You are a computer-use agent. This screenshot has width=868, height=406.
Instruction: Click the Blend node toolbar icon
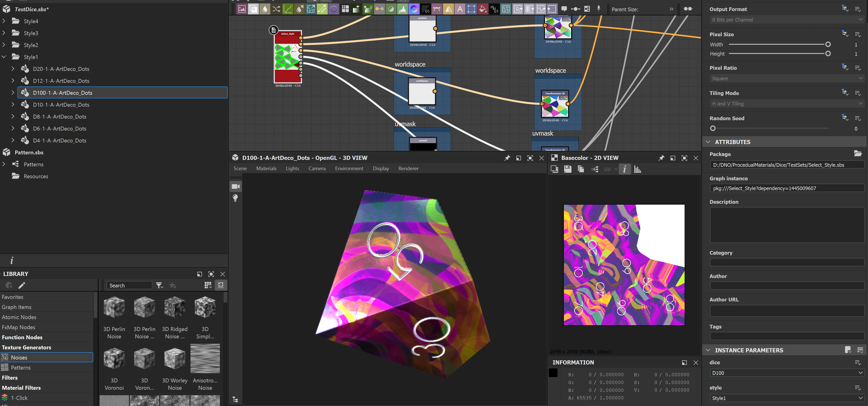pyautogui.click(x=253, y=9)
